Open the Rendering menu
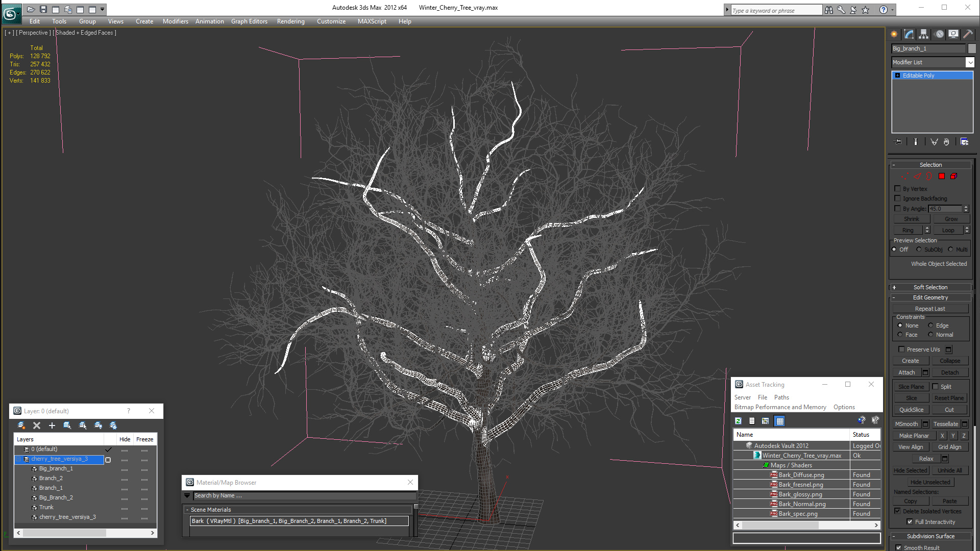Viewport: 980px width, 551px height. (x=290, y=21)
